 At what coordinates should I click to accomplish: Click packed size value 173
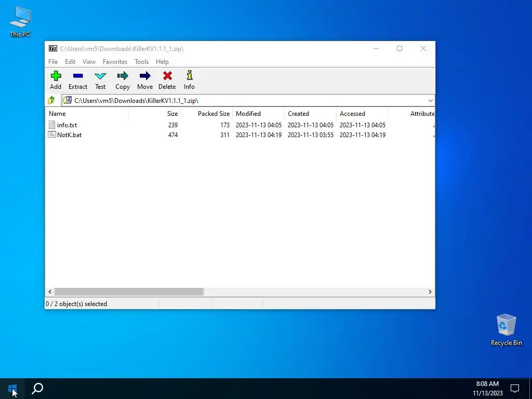pyautogui.click(x=225, y=125)
